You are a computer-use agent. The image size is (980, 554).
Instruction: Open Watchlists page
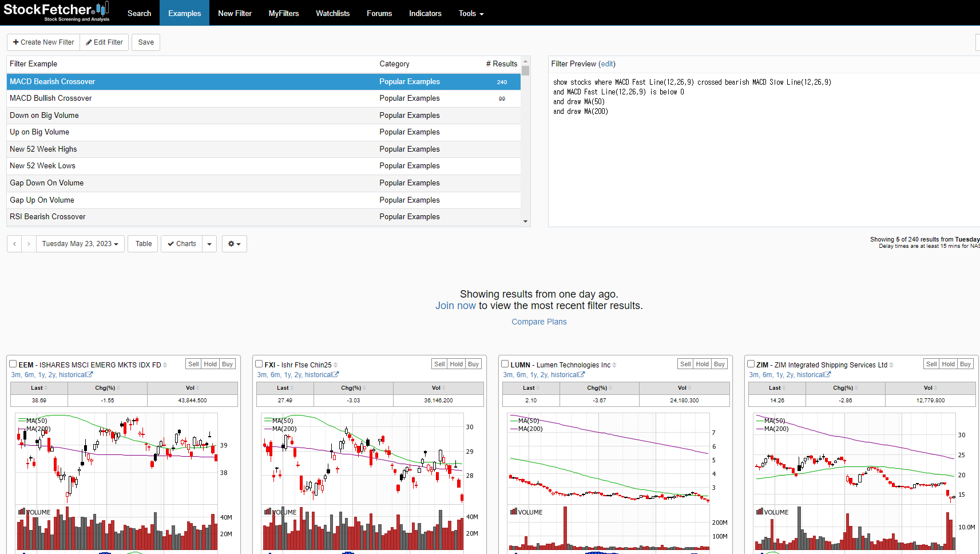pyautogui.click(x=332, y=13)
